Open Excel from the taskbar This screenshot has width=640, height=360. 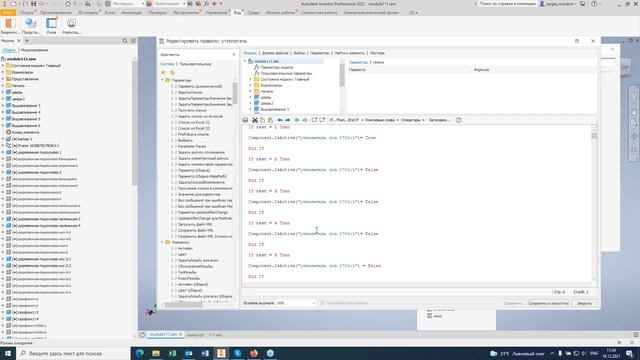(172, 353)
